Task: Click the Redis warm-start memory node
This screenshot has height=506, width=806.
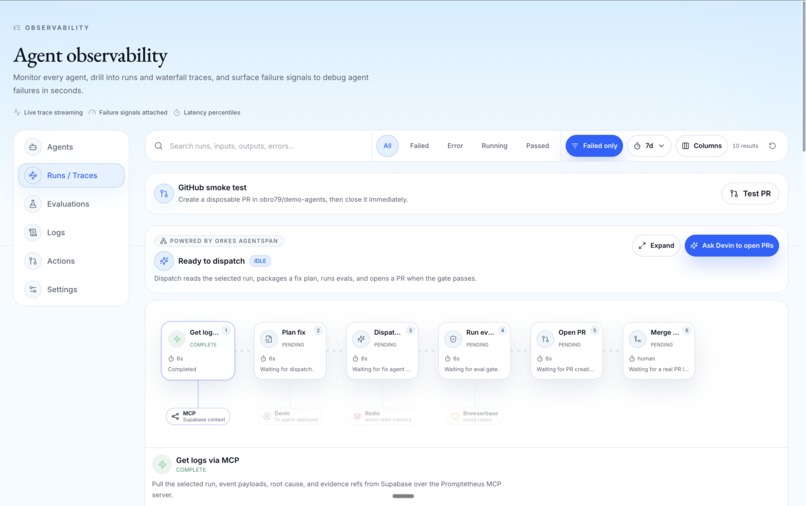Action: (382, 417)
